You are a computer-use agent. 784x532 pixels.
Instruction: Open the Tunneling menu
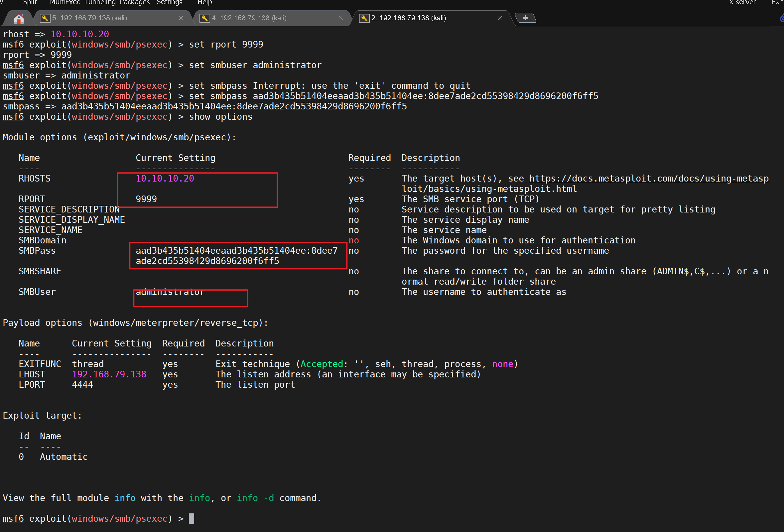[x=100, y=2]
